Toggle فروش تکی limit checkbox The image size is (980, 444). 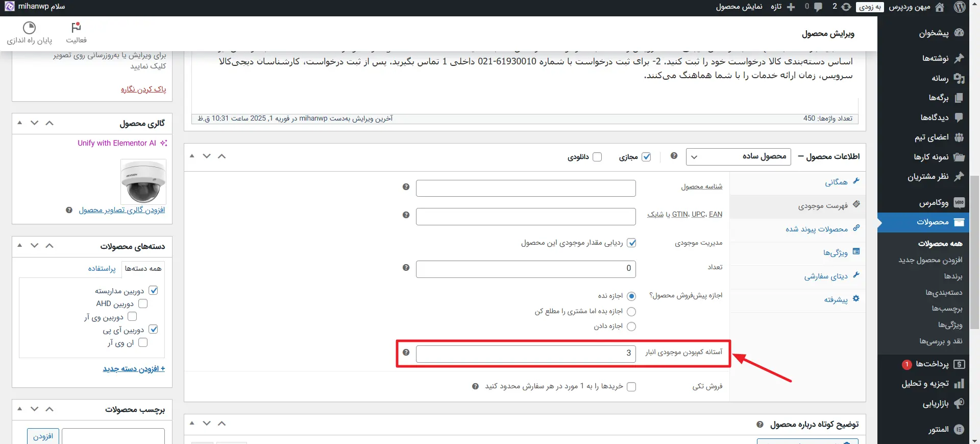click(x=631, y=387)
